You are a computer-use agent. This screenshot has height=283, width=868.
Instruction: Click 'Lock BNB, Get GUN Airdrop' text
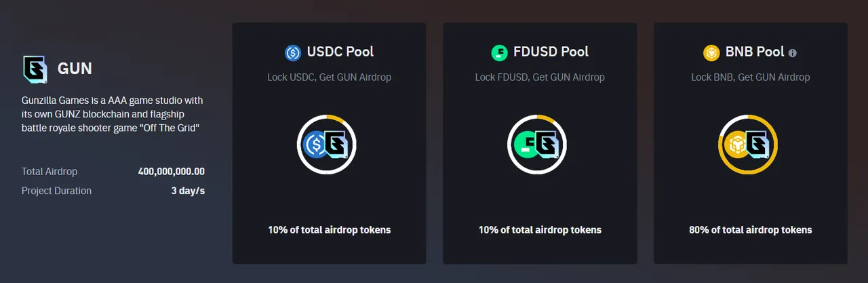pyautogui.click(x=751, y=77)
